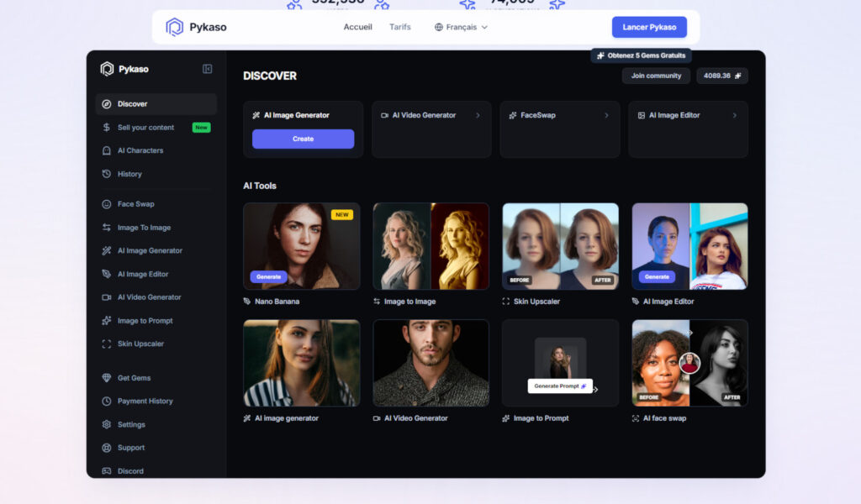Click Generate on the AI Image Editor thumbnail
Screen dimensions: 861x504
point(657,277)
